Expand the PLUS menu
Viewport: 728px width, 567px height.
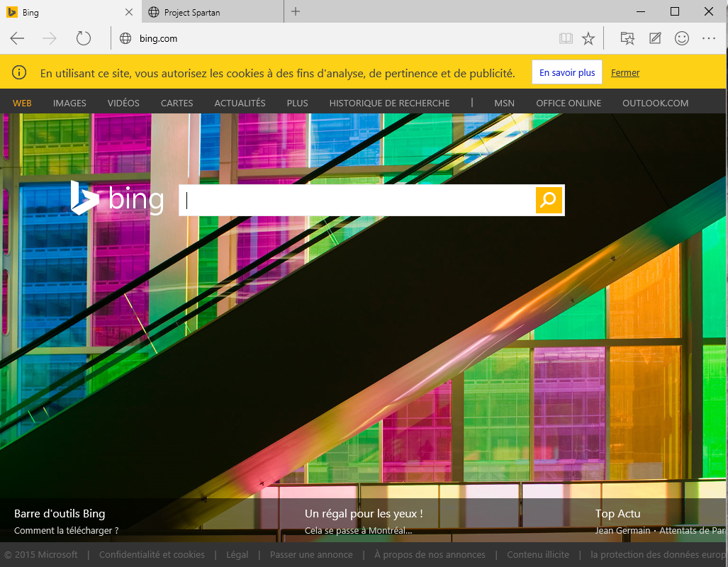click(x=297, y=103)
